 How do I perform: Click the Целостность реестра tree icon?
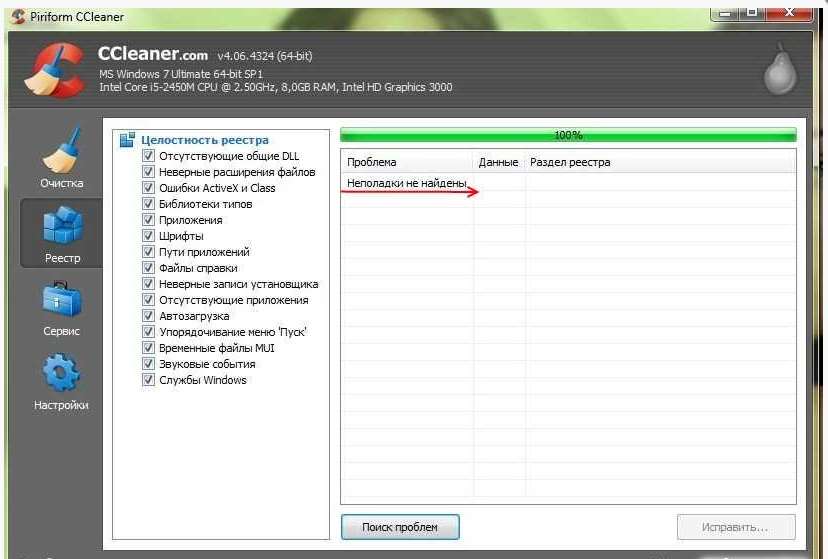click(x=127, y=140)
